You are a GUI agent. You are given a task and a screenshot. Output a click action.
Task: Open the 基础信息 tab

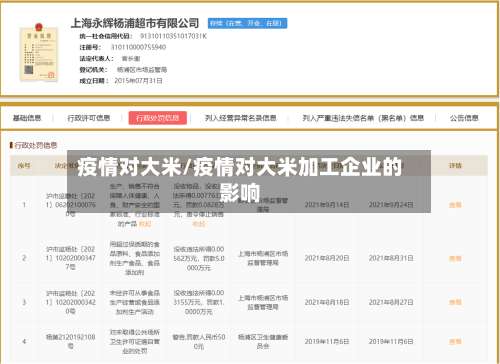(x=27, y=118)
